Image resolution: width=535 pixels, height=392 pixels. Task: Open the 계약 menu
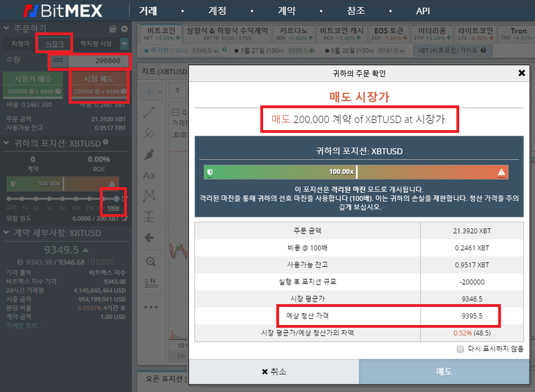287,11
